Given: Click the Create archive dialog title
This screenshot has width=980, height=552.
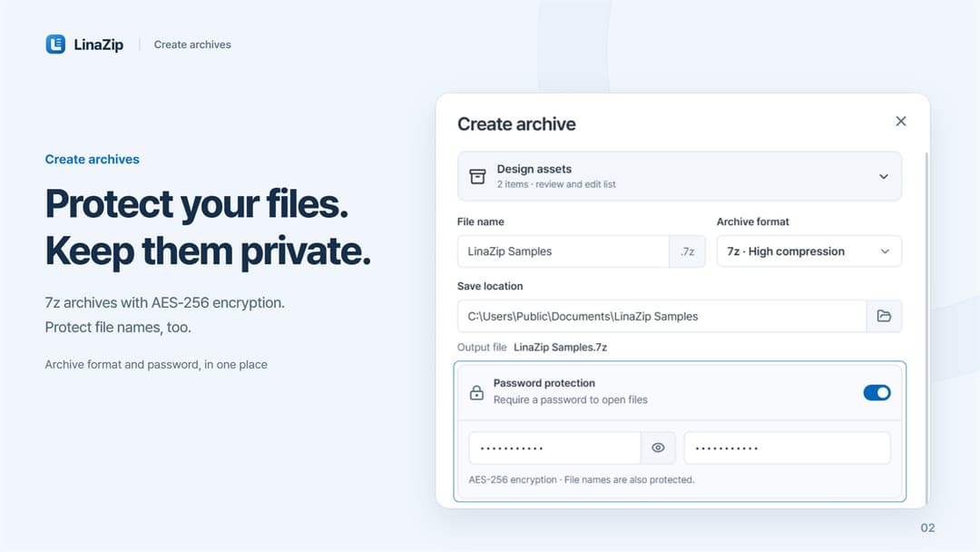Looking at the screenshot, I should [516, 123].
